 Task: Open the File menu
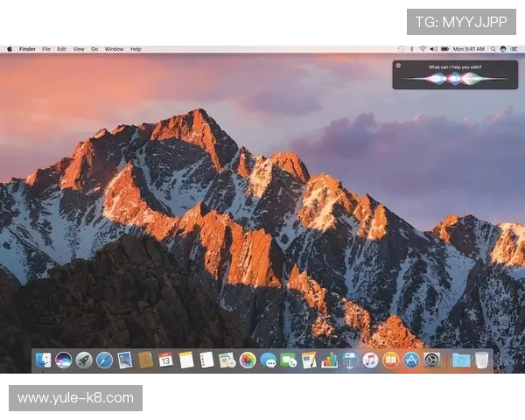point(46,49)
